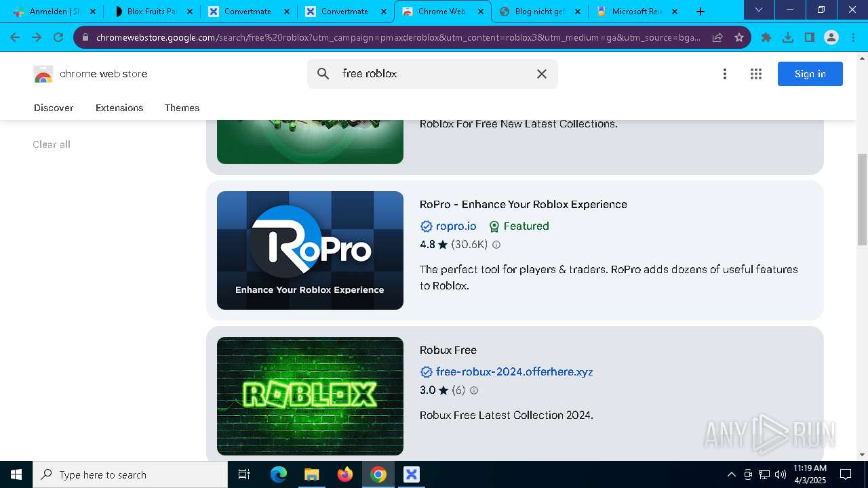Click the RoPro extension thumbnail
The image size is (868, 488).
(x=310, y=250)
